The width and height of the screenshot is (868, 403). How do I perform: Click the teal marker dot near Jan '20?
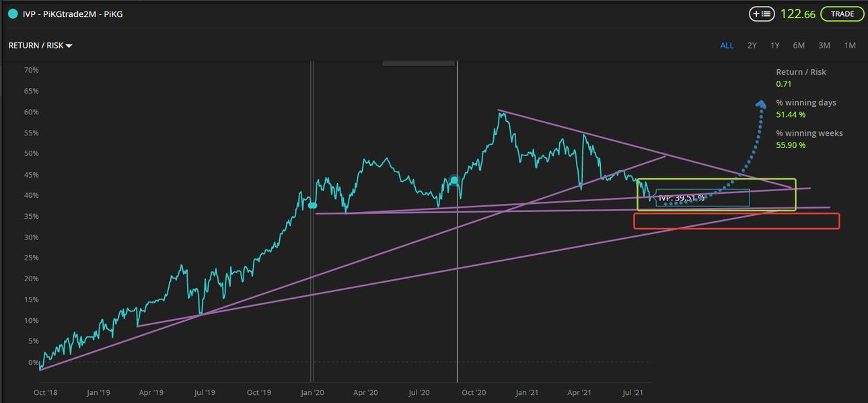(312, 205)
